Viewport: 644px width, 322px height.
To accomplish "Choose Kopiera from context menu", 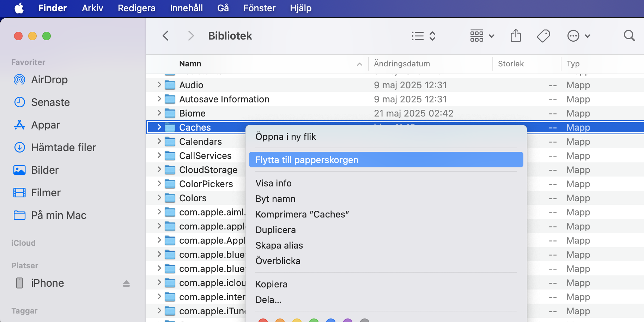I will (386, 284).
